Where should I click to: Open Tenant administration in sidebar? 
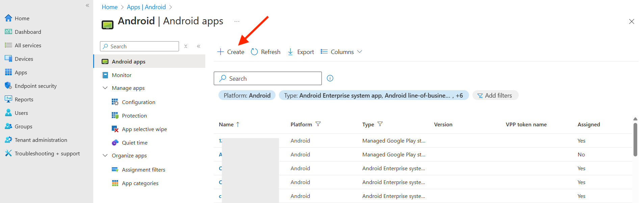41,140
